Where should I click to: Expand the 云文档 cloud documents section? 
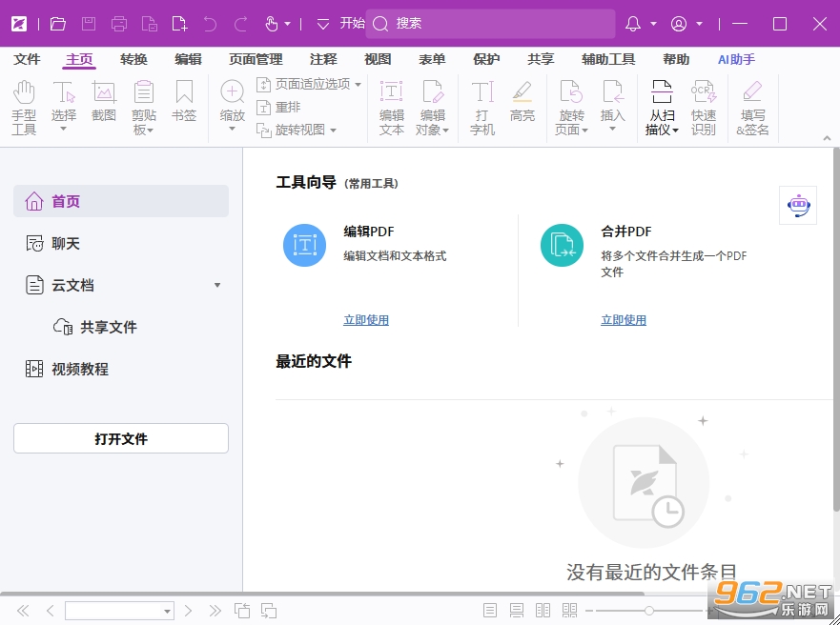click(217, 285)
